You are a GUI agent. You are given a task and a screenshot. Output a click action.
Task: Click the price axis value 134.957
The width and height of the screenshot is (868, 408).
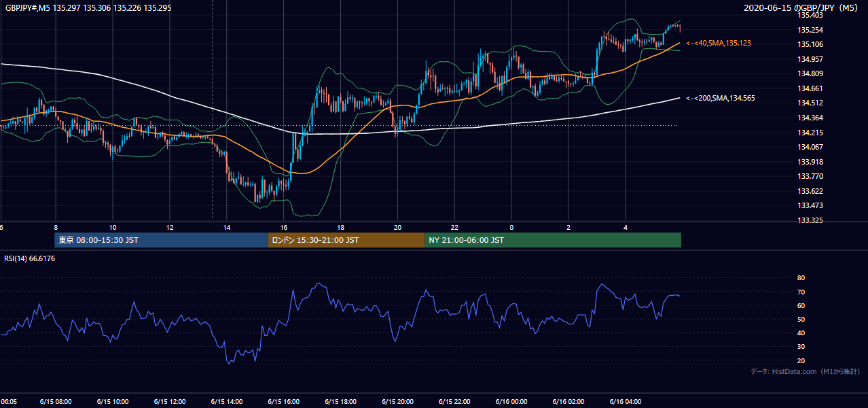click(810, 59)
